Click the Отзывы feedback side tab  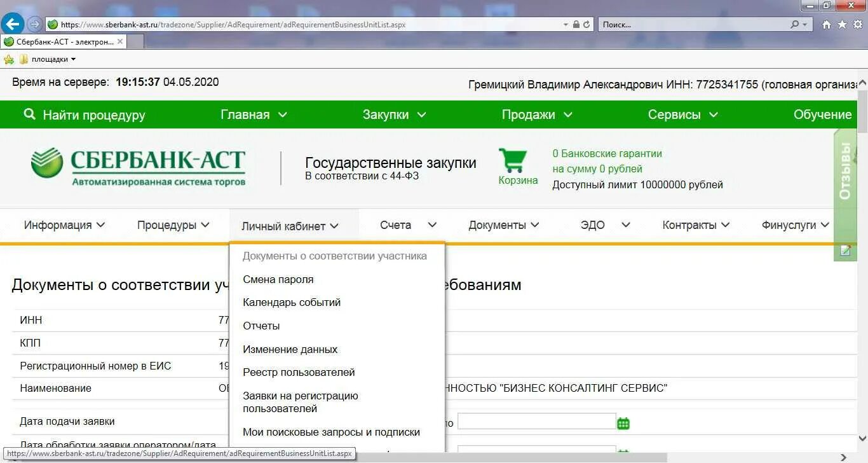click(x=844, y=171)
